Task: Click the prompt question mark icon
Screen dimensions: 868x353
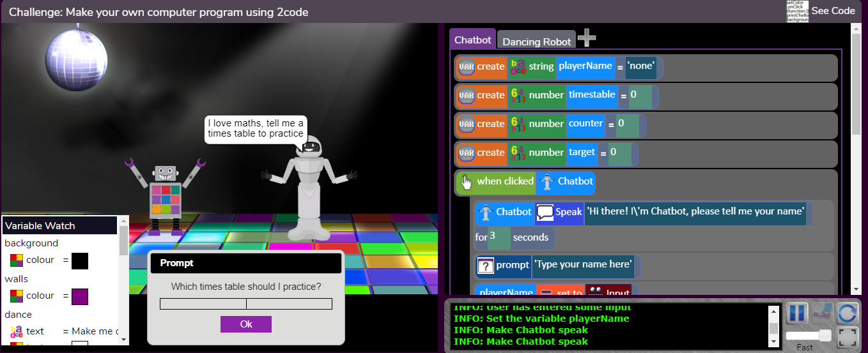Action: (x=486, y=264)
